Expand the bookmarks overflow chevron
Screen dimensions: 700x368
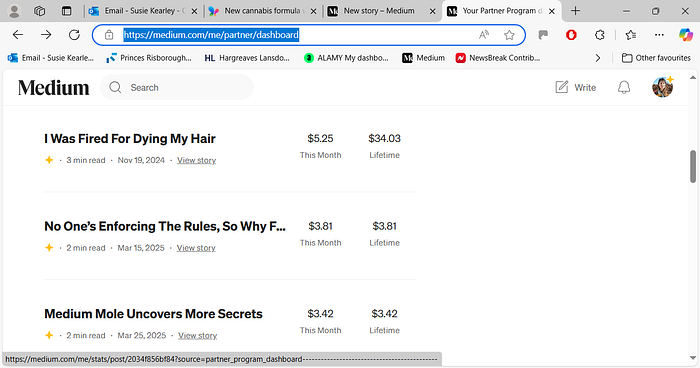click(x=598, y=58)
